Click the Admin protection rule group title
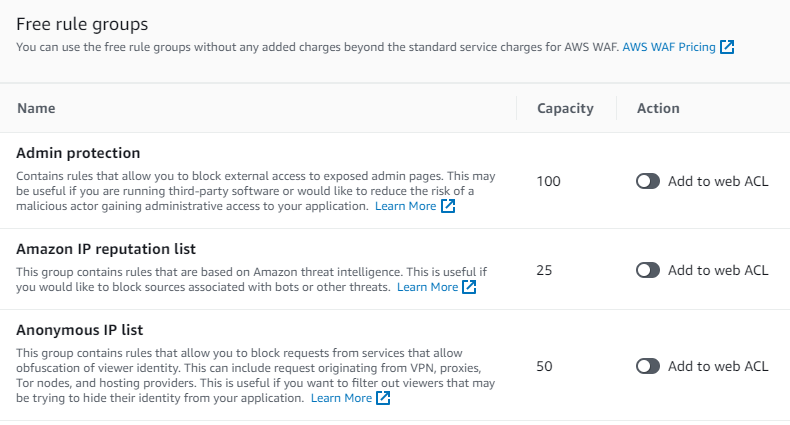The image size is (790, 425). [78, 153]
